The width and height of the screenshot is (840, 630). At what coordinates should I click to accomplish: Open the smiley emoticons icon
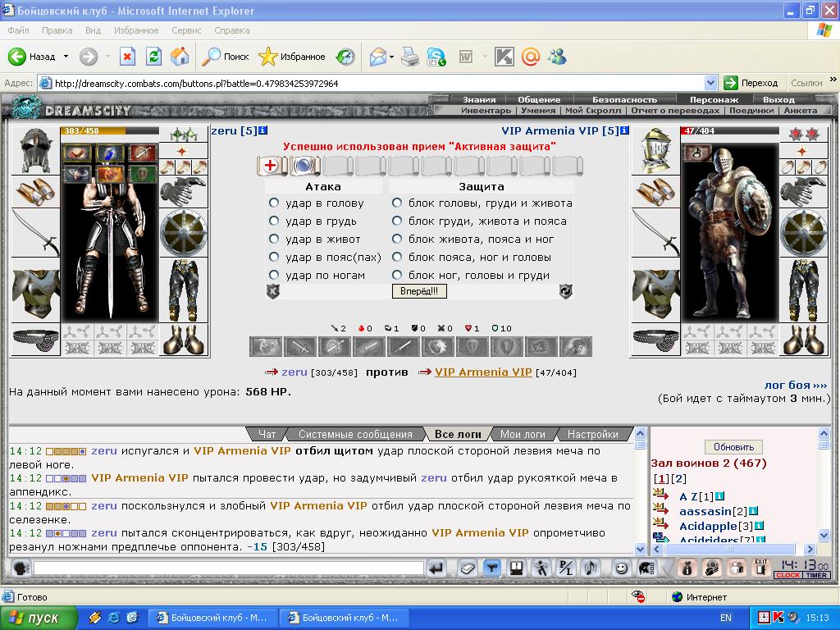point(621,568)
